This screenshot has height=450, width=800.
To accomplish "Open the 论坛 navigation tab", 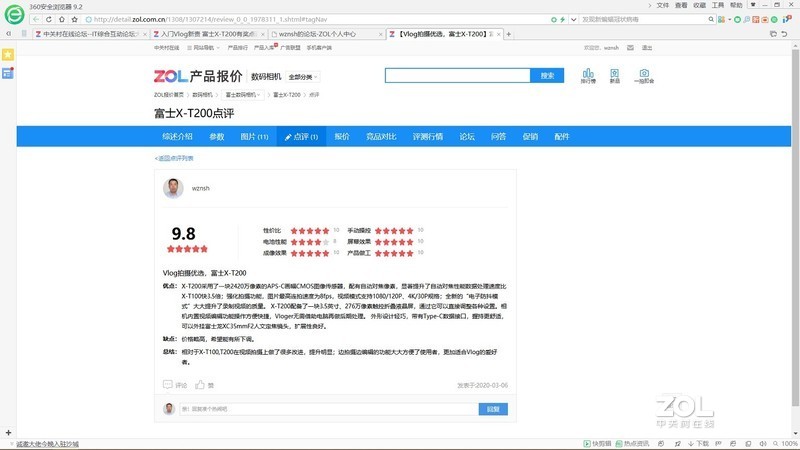I will tap(467, 137).
